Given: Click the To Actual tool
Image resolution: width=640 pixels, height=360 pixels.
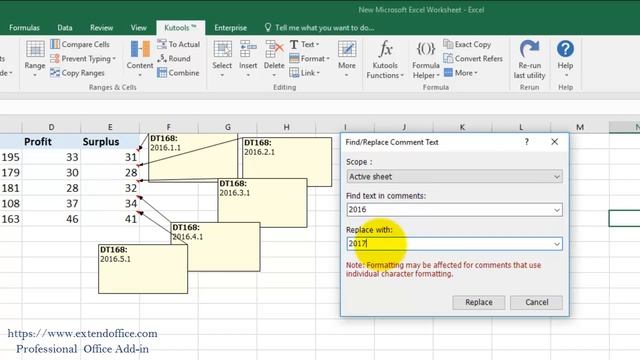Looking at the screenshot, I should click(x=179, y=44).
